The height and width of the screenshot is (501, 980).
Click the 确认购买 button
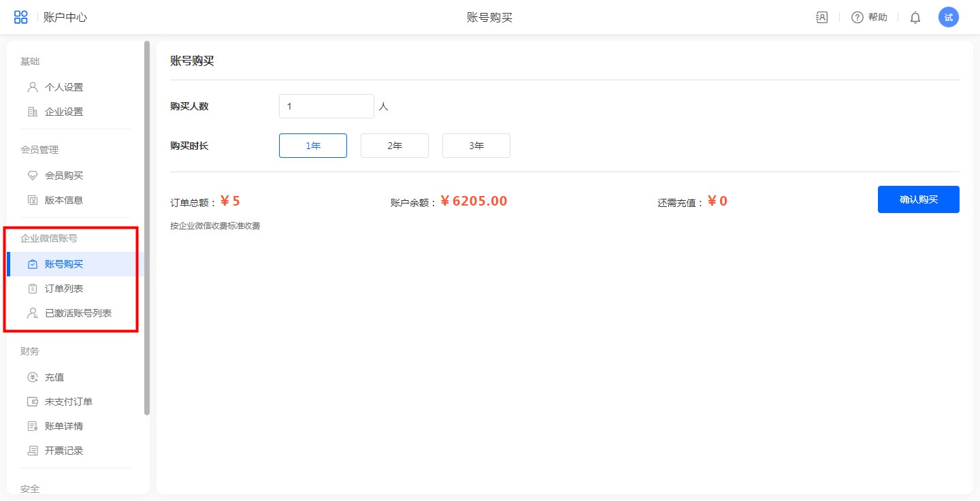click(918, 199)
